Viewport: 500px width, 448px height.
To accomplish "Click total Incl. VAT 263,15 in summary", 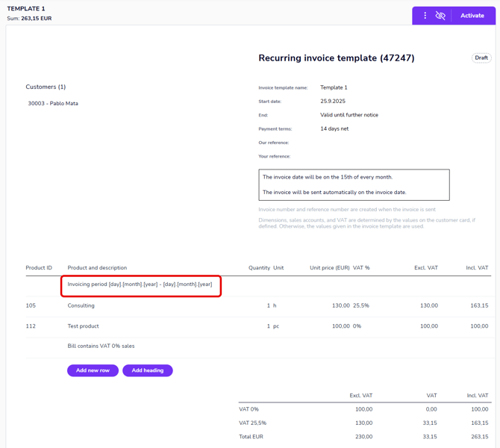I will tap(480, 437).
